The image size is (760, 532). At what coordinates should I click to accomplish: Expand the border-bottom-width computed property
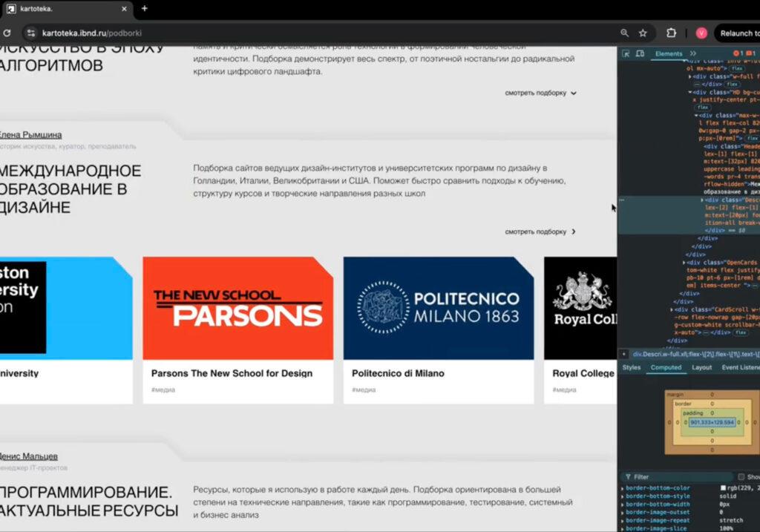[x=623, y=505]
